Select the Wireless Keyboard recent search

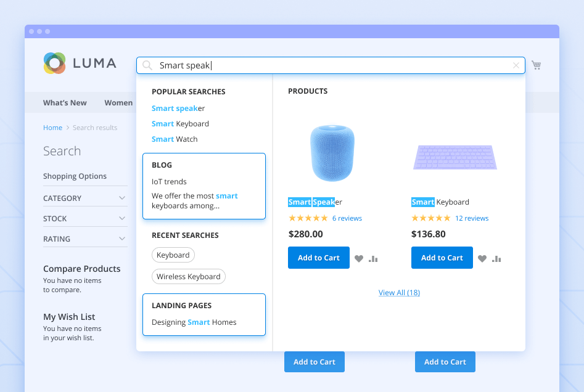pos(189,277)
